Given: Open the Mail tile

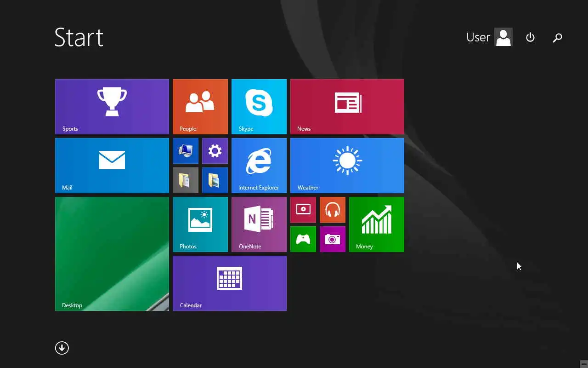Looking at the screenshot, I should (x=112, y=166).
